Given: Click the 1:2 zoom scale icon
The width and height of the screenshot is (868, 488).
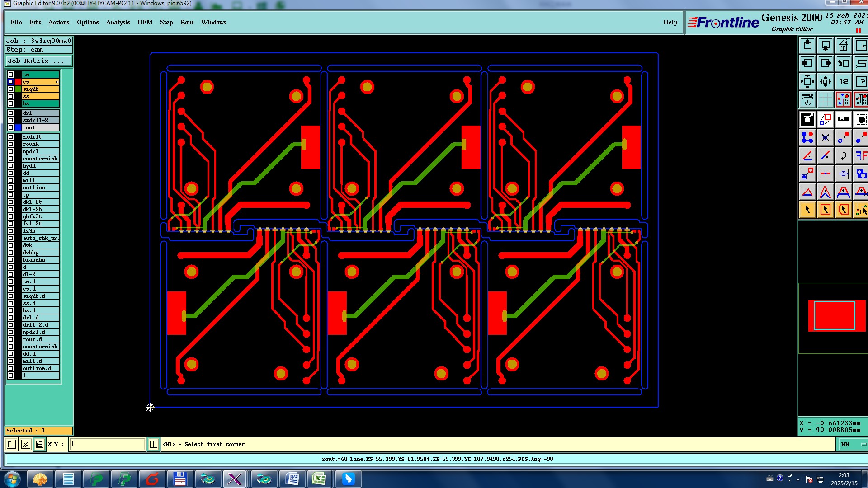Looking at the screenshot, I should pos(843,82).
